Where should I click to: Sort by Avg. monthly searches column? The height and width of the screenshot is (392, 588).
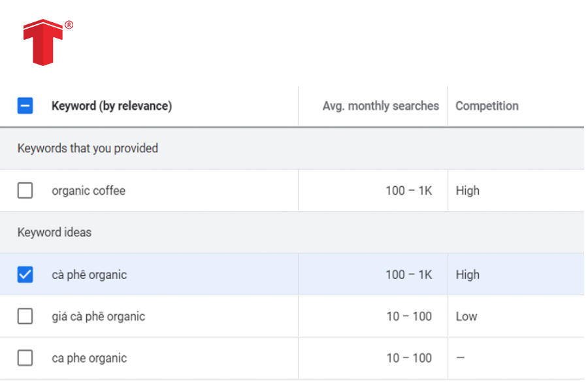381,106
